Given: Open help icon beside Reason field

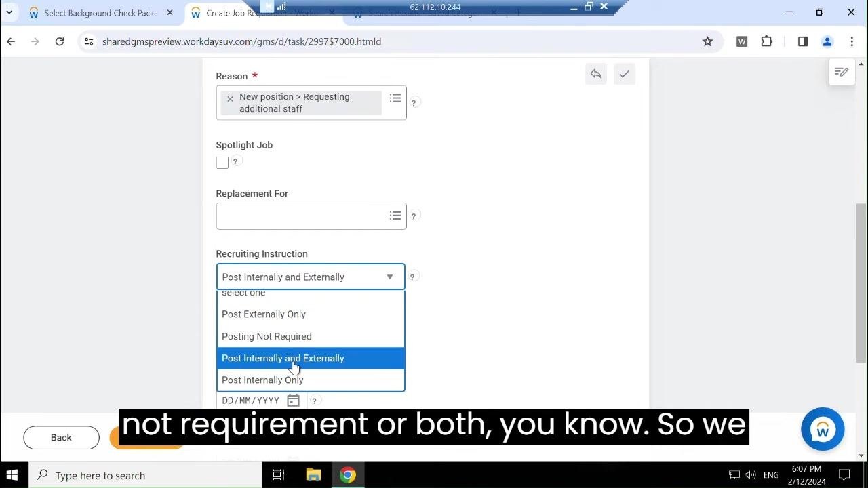Looking at the screenshot, I should pyautogui.click(x=414, y=102).
